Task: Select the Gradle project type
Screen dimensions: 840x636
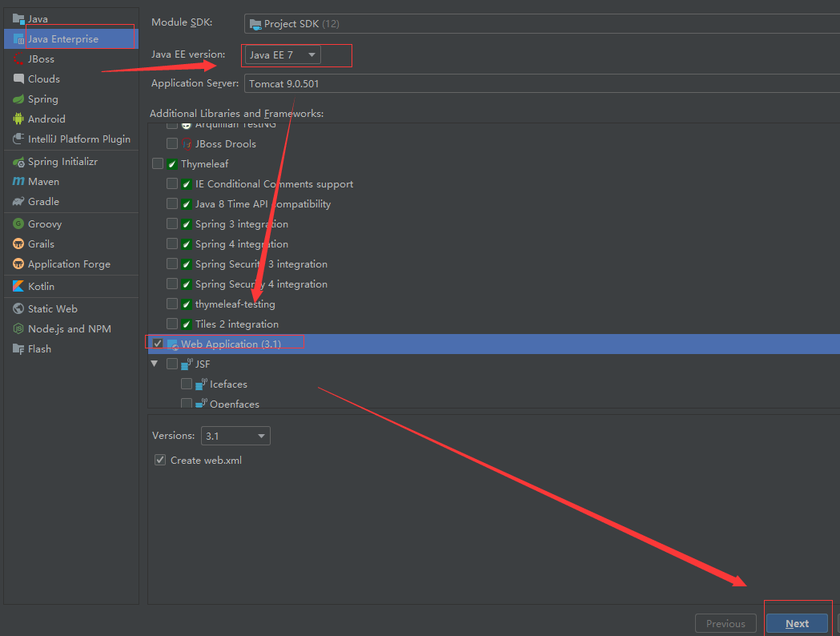Action: [71, 202]
